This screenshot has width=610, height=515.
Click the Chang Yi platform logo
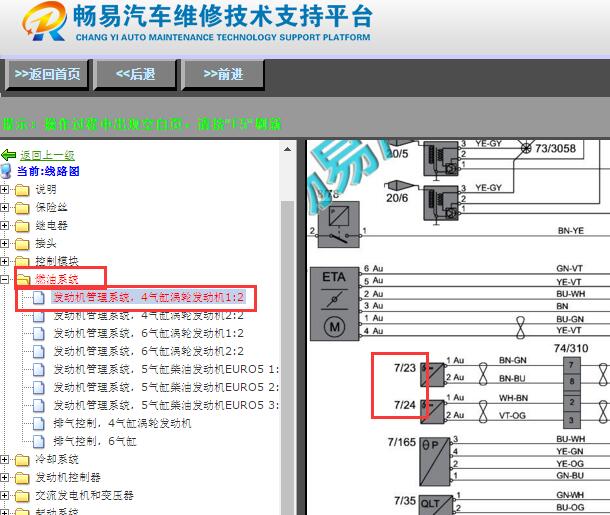[x=44, y=21]
